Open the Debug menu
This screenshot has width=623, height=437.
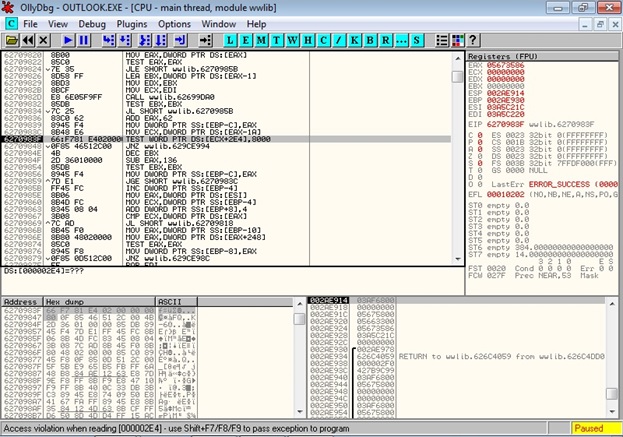coord(91,23)
